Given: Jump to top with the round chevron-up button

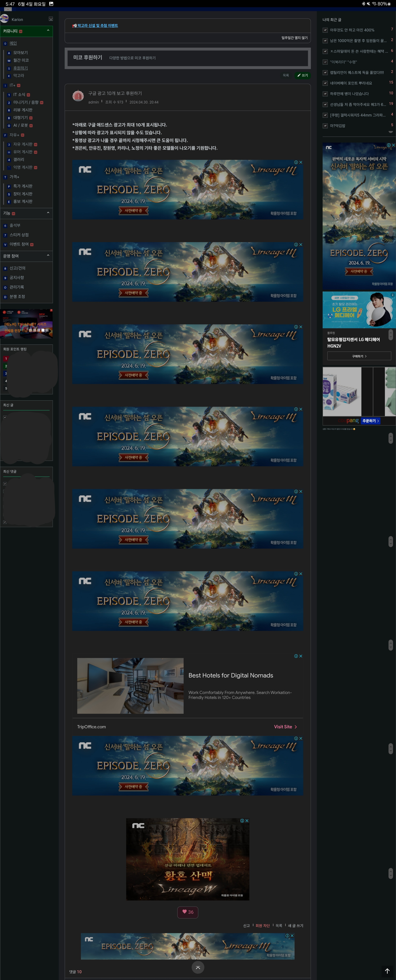Looking at the screenshot, I should point(198,967).
